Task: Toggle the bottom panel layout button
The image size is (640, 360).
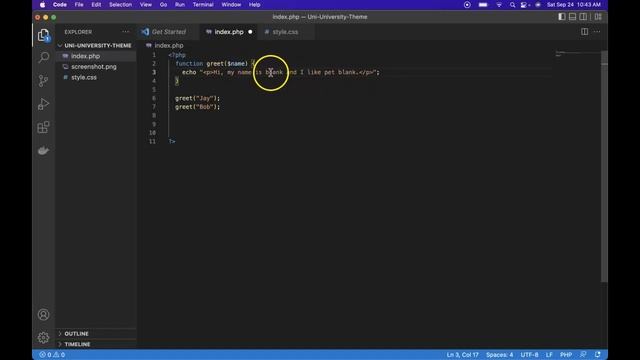Action: (x=572, y=17)
